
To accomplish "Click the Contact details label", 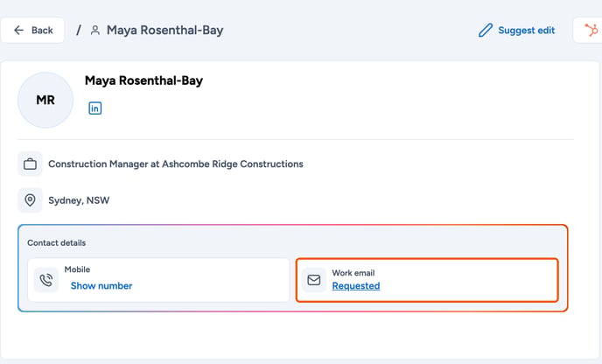I will (x=56, y=243).
